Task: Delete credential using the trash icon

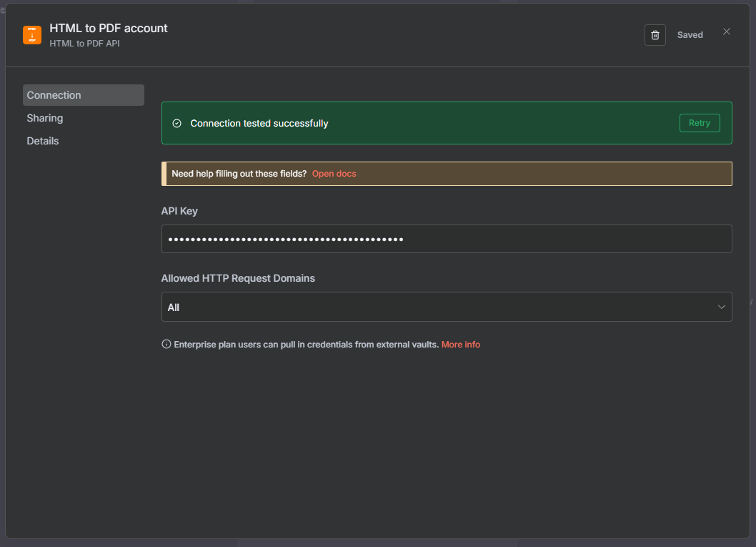Action: [x=655, y=35]
